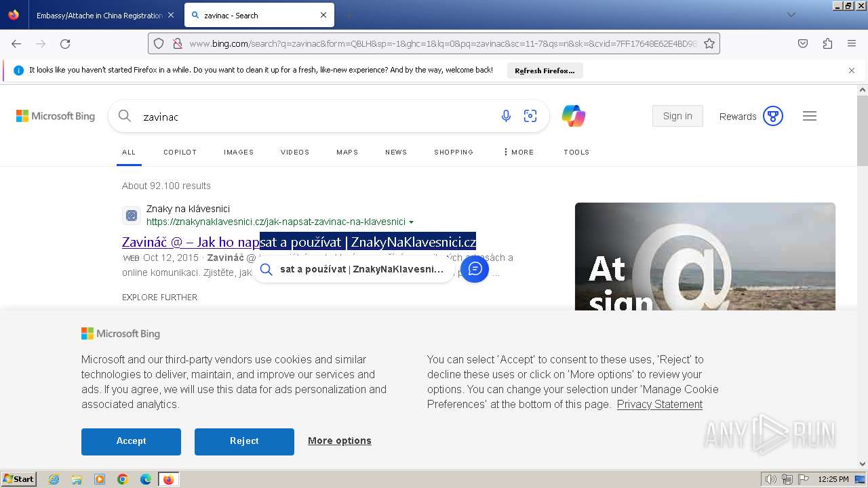Click the taskbar clock showing 12:25 PM
The height and width of the screenshot is (488, 868).
(x=833, y=479)
